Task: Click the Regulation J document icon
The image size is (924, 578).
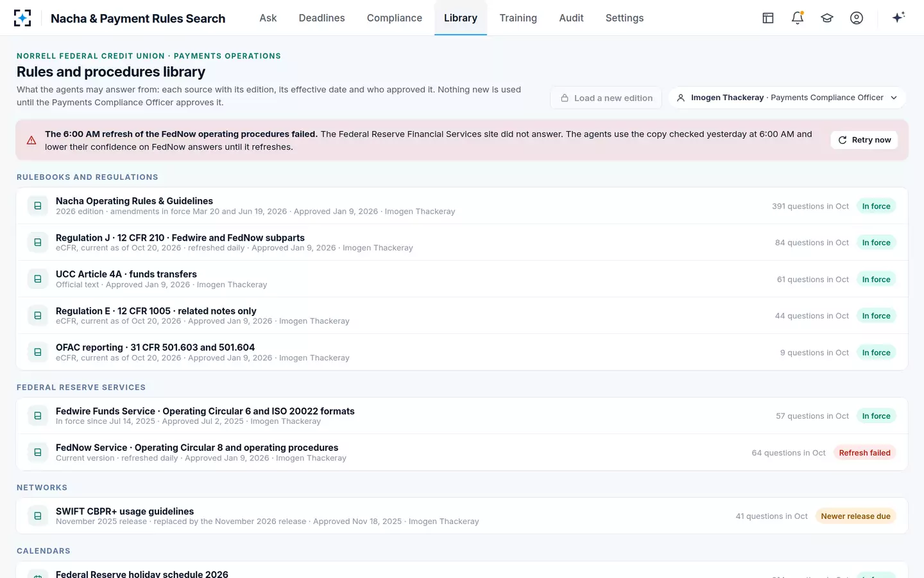Action: (38, 243)
